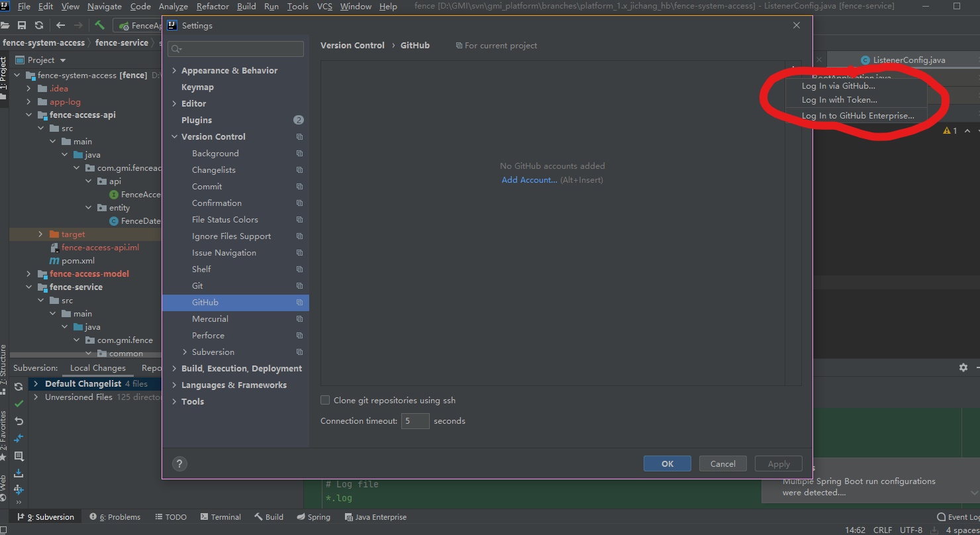Click the Group By icon in Subversion panel
This screenshot has width=980, height=535.
click(x=19, y=490)
